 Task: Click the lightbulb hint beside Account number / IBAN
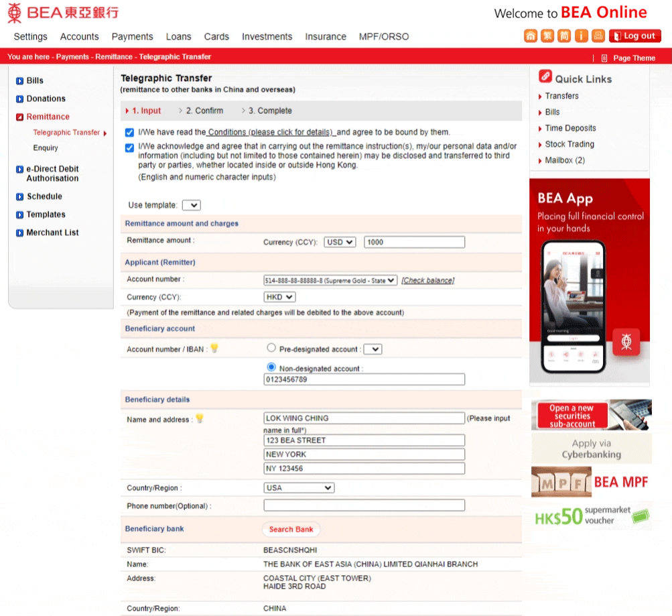coord(214,348)
